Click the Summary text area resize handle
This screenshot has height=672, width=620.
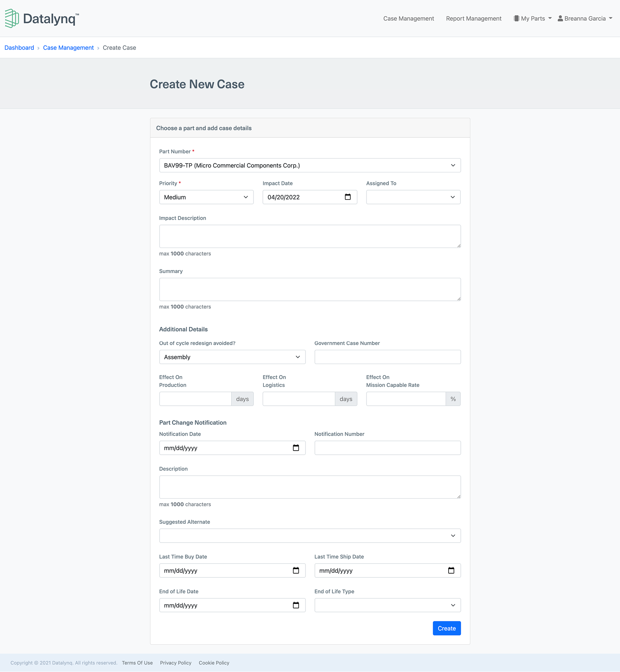[459, 299]
